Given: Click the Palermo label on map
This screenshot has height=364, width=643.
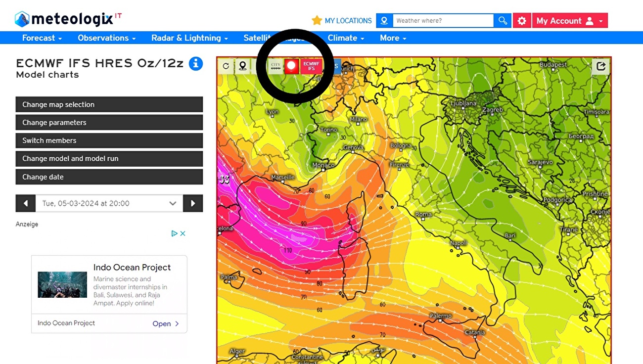Looking at the screenshot, I should (440, 316).
